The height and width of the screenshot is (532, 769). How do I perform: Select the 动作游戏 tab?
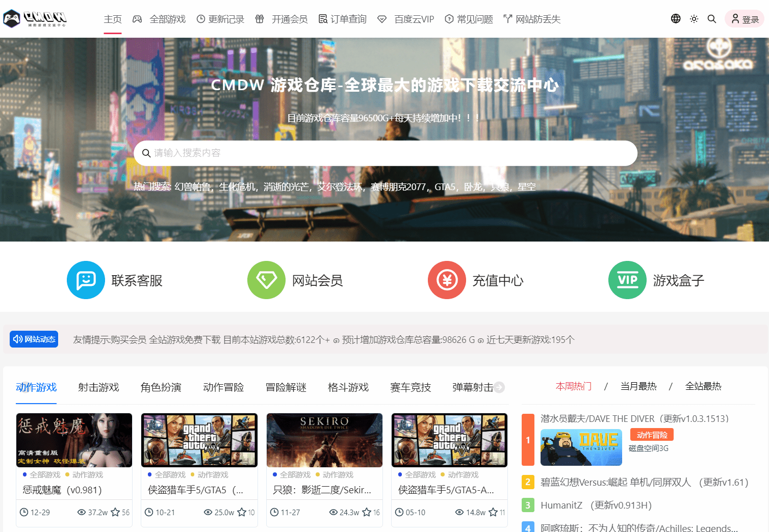(36, 387)
